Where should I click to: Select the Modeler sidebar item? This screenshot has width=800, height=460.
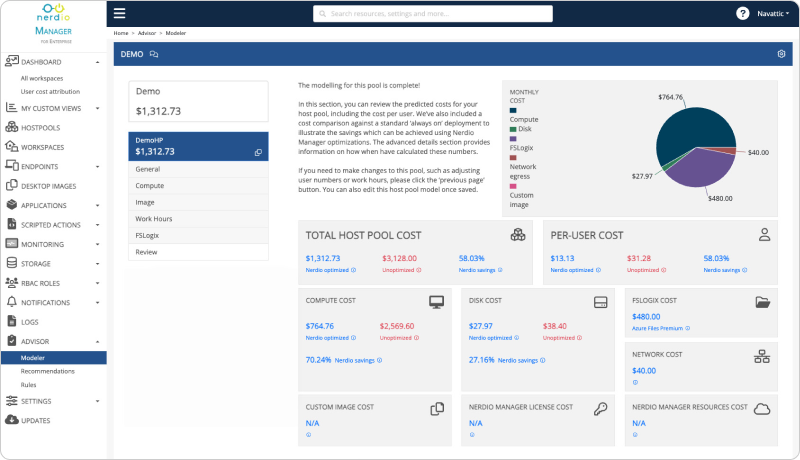point(54,357)
